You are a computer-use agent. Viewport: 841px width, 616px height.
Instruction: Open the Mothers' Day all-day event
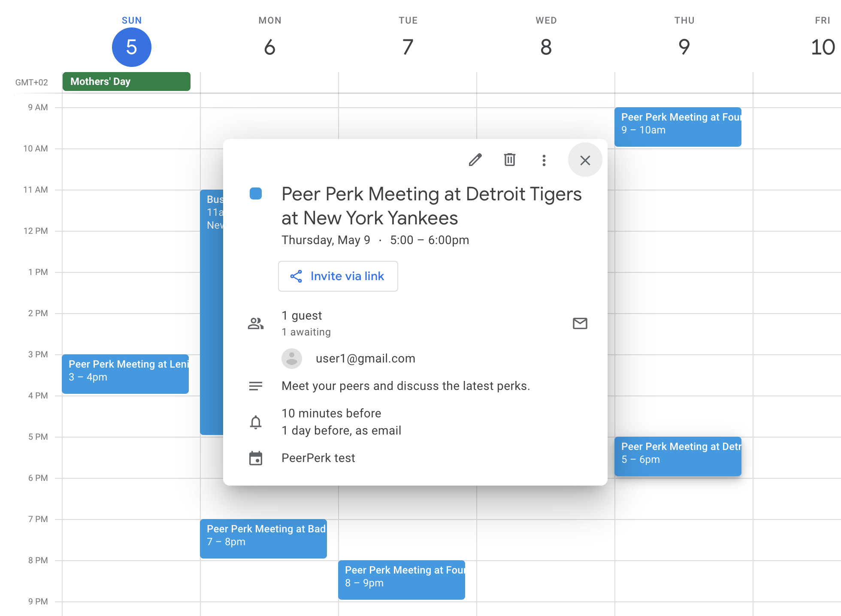pyautogui.click(x=126, y=82)
